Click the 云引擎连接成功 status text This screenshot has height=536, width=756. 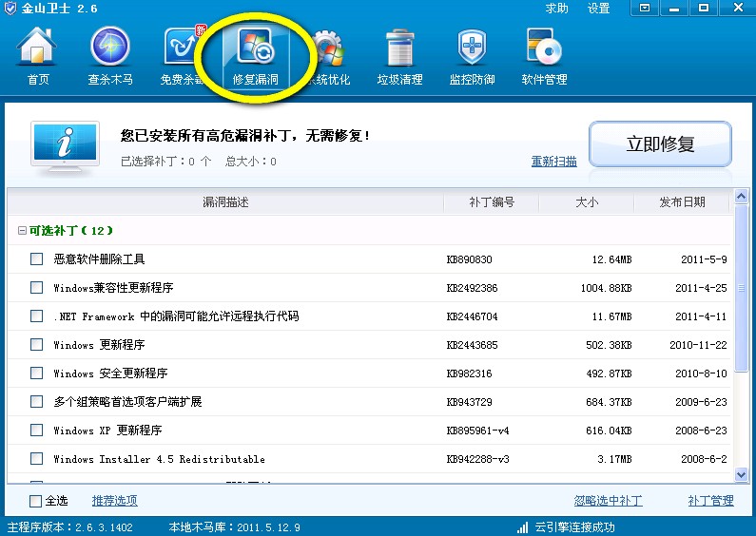574,527
